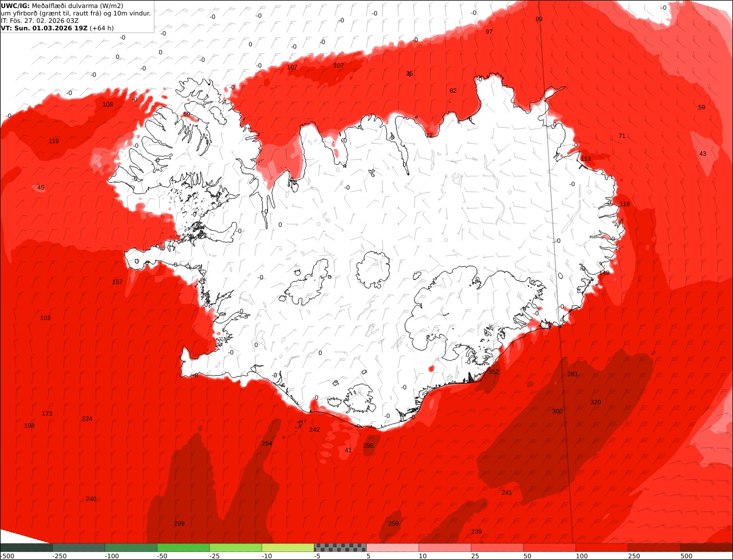
Task: Click the map value 264
Action: 267,443
